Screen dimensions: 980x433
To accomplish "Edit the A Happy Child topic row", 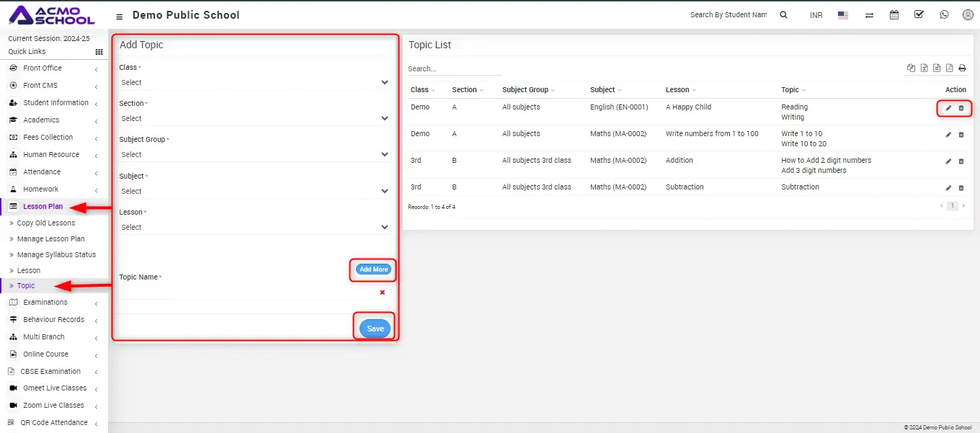I will [x=948, y=108].
